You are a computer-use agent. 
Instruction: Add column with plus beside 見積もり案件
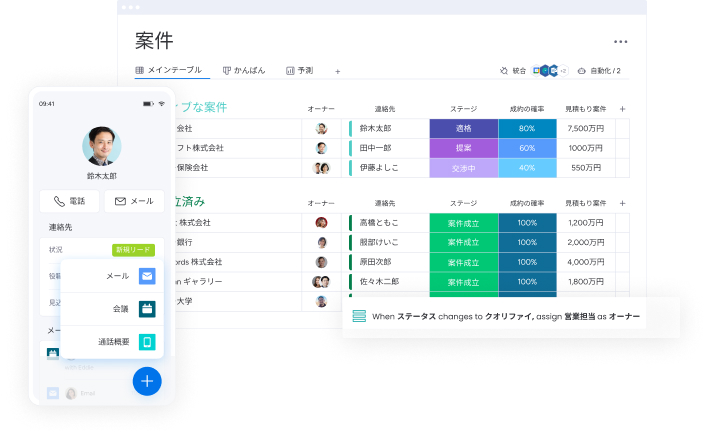coord(622,108)
